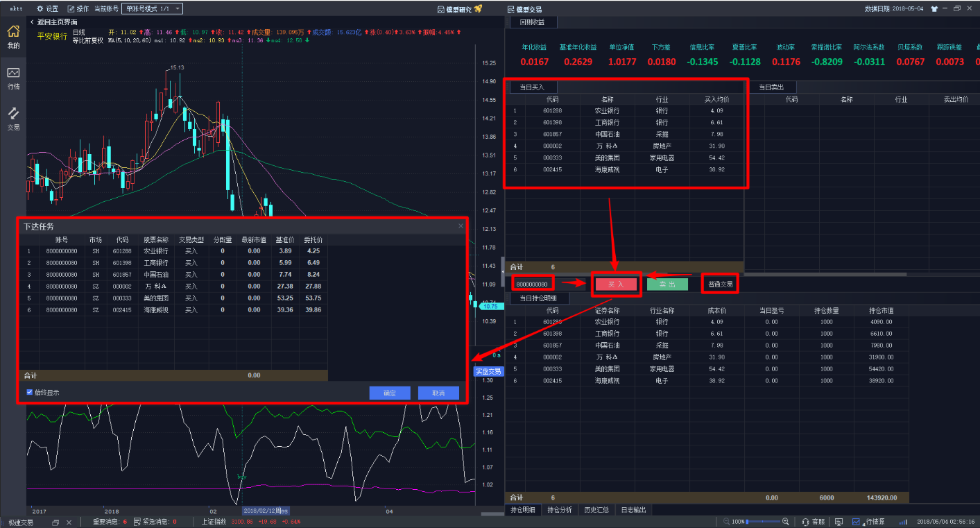The height and width of the screenshot is (528, 980).
Task: Open the 我的 home sidebar icon
Action: click(13, 32)
